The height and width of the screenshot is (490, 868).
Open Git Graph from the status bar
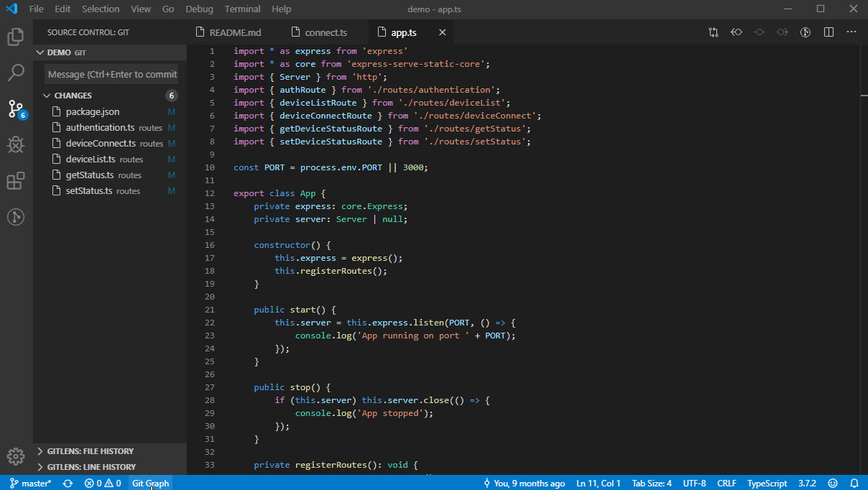tap(149, 483)
